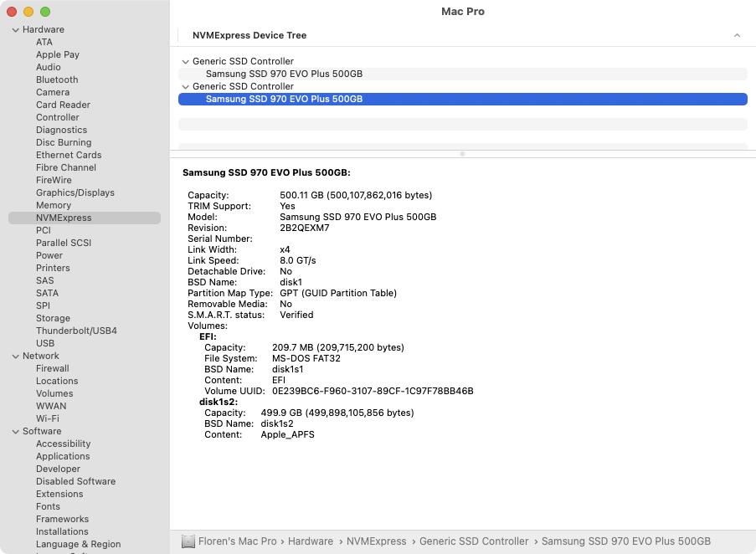Screen dimensions: 756x554
Task: Click Floren's Mac Pro in path bar
Action: (x=238, y=541)
